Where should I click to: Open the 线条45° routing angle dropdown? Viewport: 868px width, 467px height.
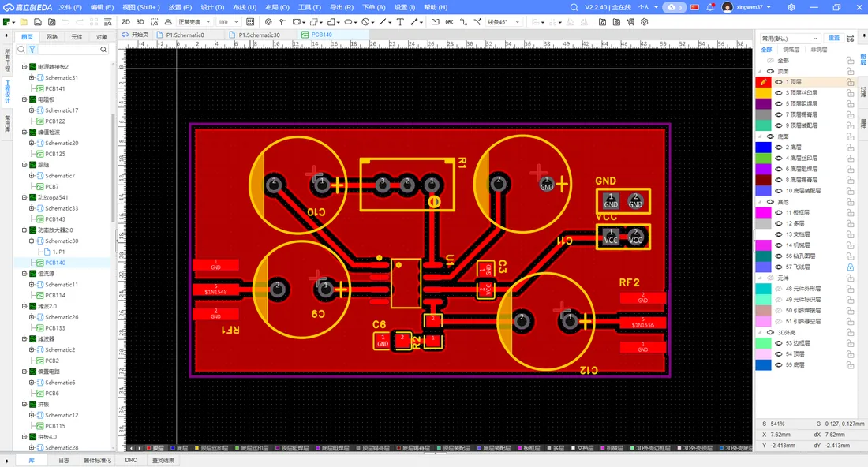(503, 22)
